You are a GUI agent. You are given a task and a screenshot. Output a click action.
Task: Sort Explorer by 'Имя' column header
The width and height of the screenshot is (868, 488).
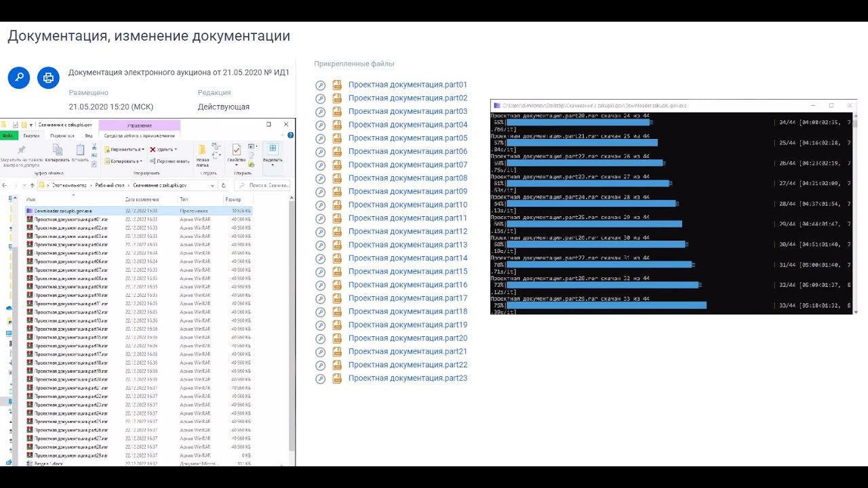click(73, 200)
